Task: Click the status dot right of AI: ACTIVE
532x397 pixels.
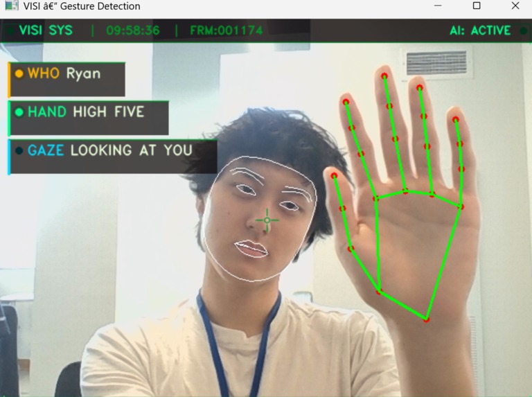Action: point(523,31)
